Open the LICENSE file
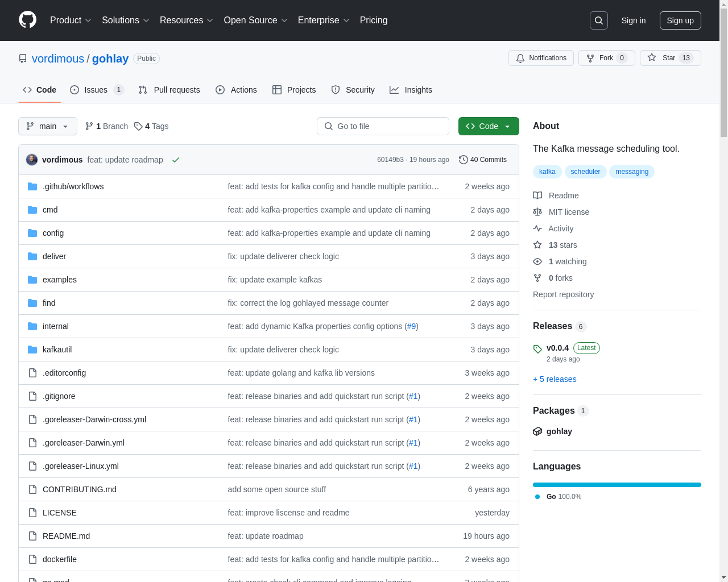Viewport: 728px width, 582px height. (x=60, y=513)
